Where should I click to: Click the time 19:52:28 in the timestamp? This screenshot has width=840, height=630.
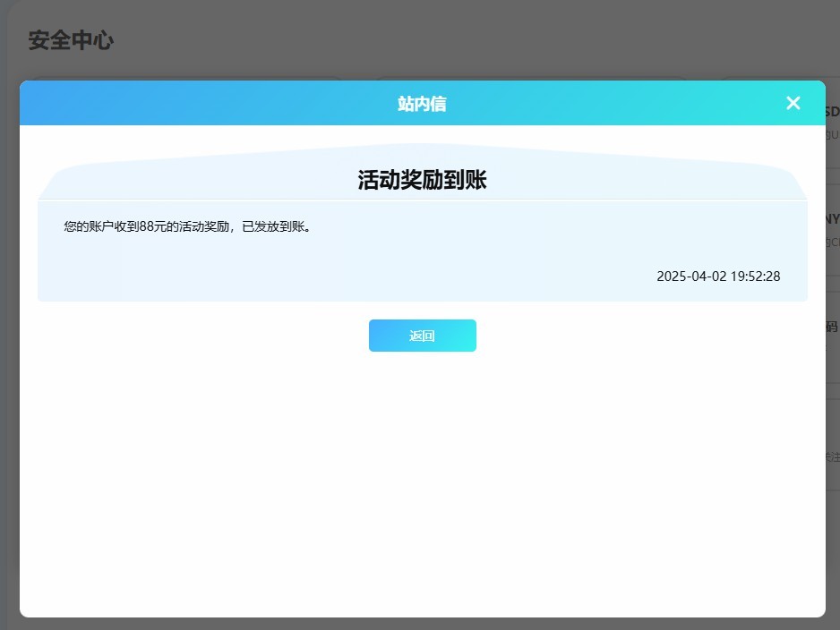click(x=755, y=277)
